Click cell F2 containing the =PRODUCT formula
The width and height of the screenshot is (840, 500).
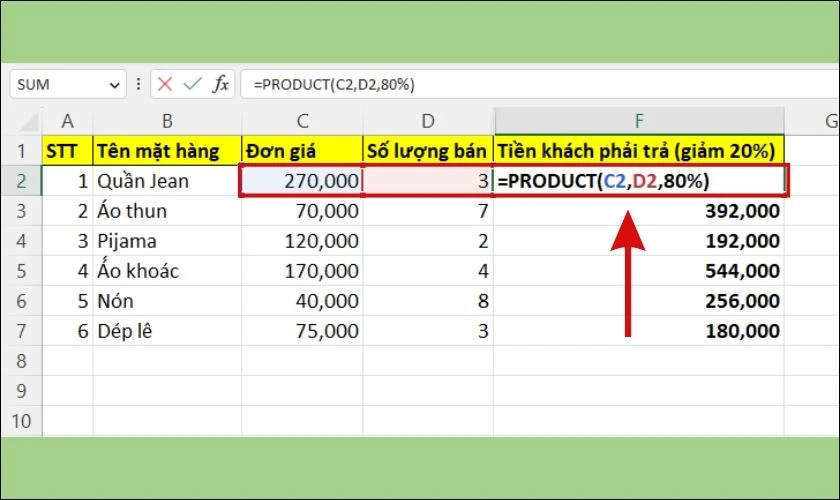[639, 181]
